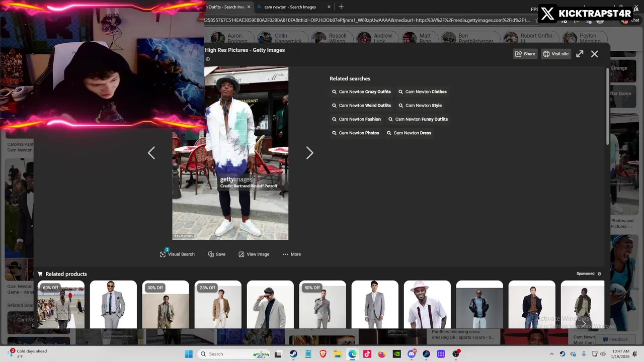Click the browser address bar URL
644x362 pixels.
click(367, 20)
